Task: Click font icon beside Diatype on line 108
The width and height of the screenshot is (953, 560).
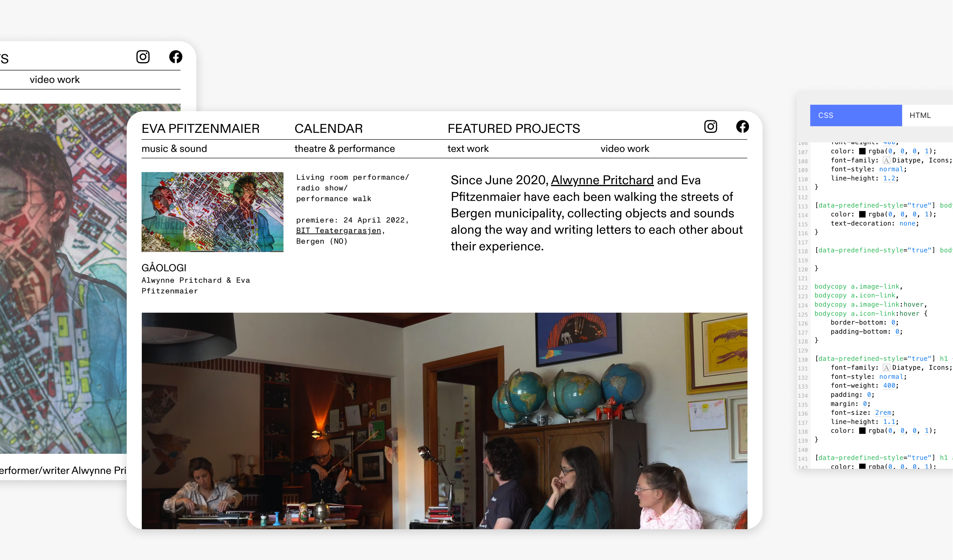Action: (x=886, y=160)
